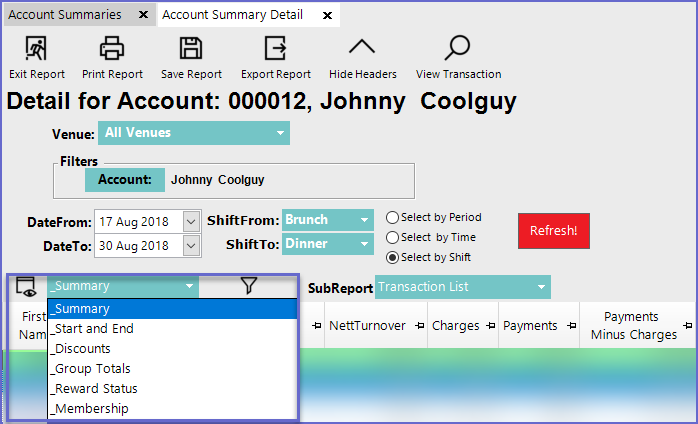The image size is (698, 424).
Task: Click the filter funnel icon
Action: [x=249, y=286]
